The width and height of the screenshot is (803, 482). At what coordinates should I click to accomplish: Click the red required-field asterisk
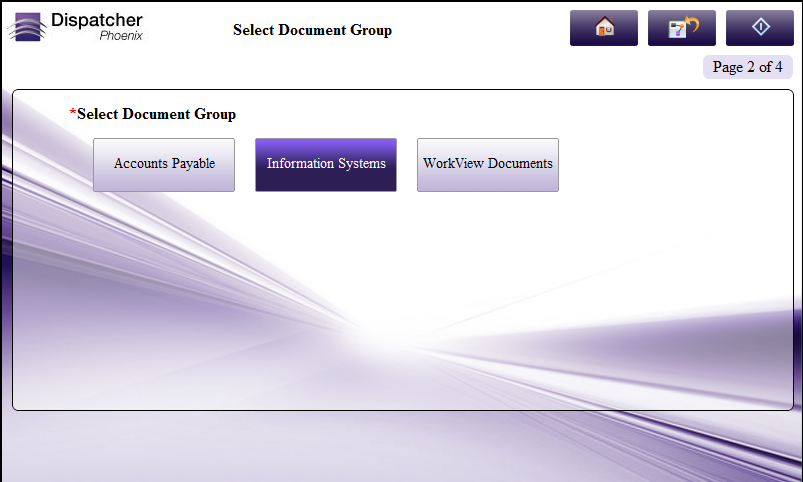[x=73, y=114]
